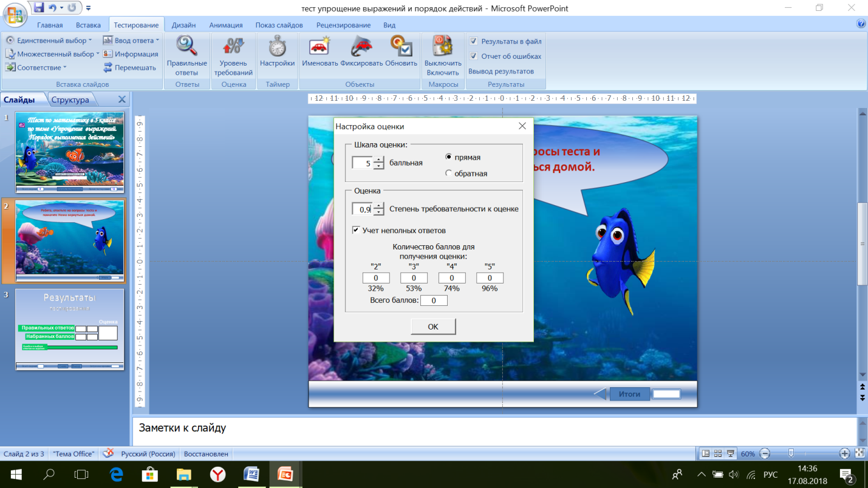Image resolution: width=868 pixels, height=488 pixels.
Task: Confirm grading settings with OK
Action: 433,327
